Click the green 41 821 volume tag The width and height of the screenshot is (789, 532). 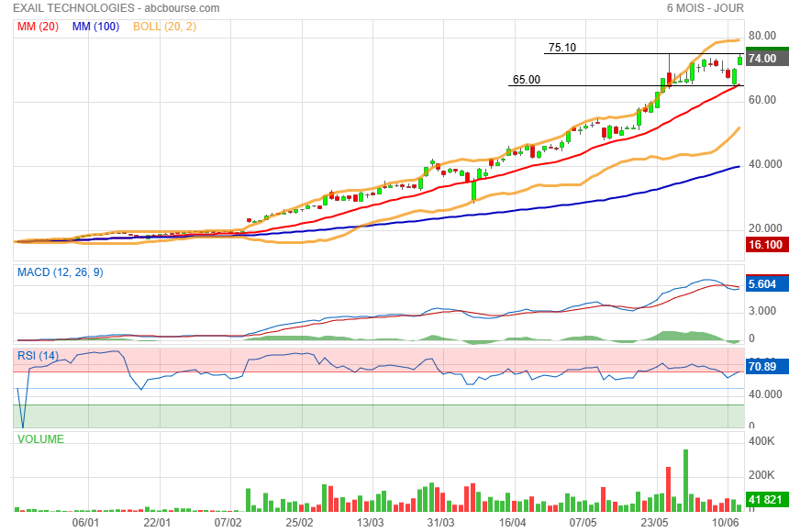pos(767,499)
